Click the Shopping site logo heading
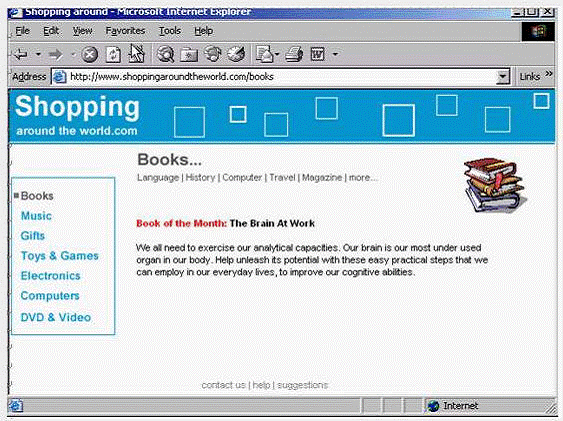 (x=77, y=107)
